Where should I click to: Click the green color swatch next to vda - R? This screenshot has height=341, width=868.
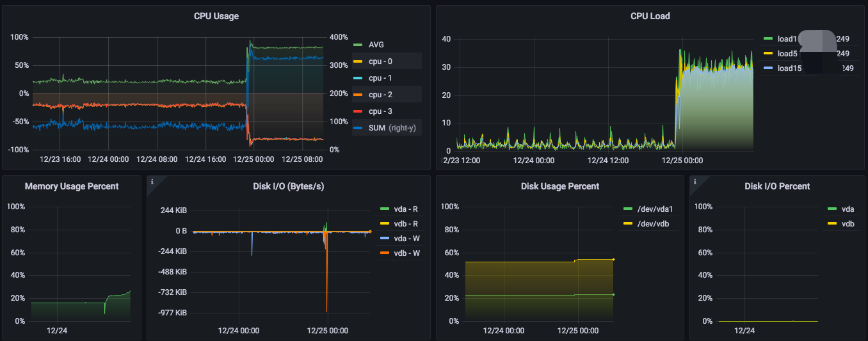point(384,209)
